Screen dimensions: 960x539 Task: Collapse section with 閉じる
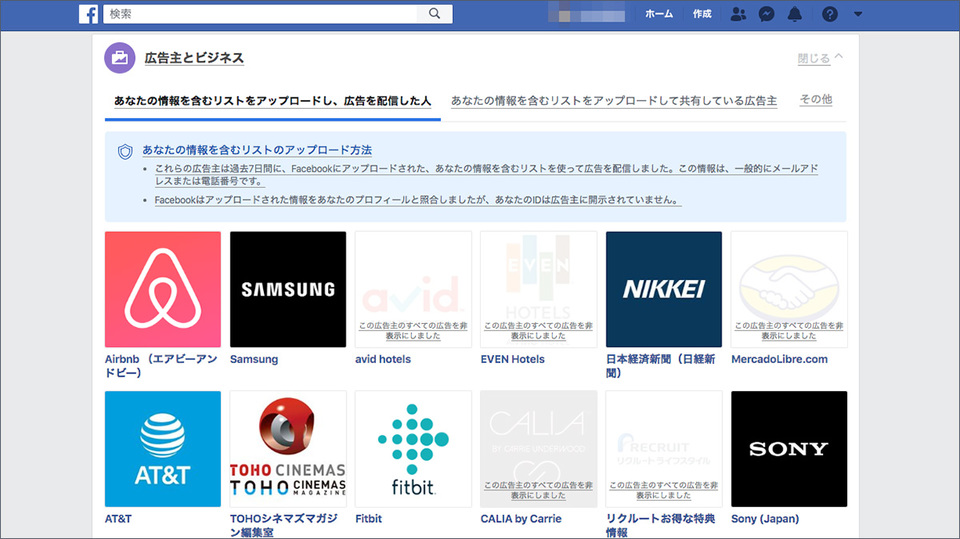[x=820, y=58]
